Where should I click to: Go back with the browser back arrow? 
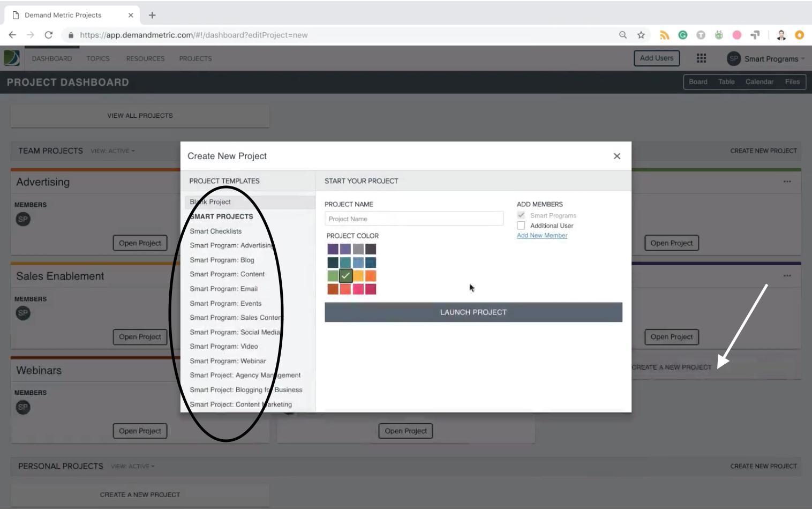click(x=12, y=35)
